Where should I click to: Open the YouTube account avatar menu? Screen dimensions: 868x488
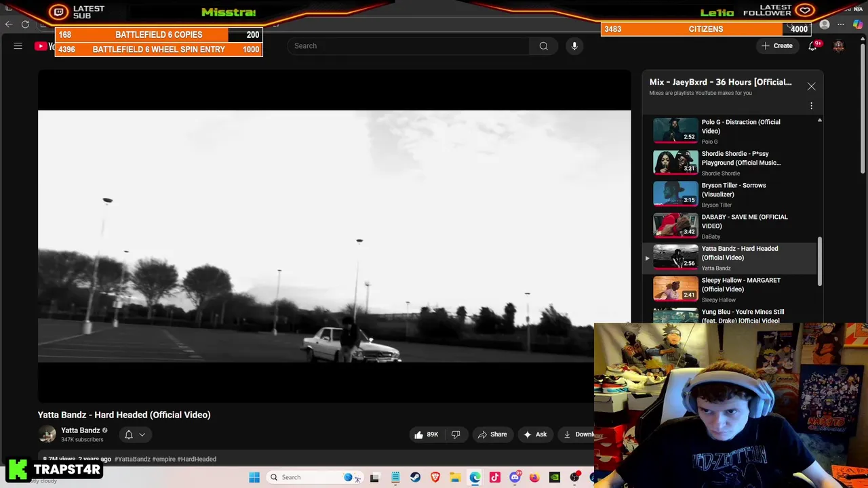[x=839, y=46]
